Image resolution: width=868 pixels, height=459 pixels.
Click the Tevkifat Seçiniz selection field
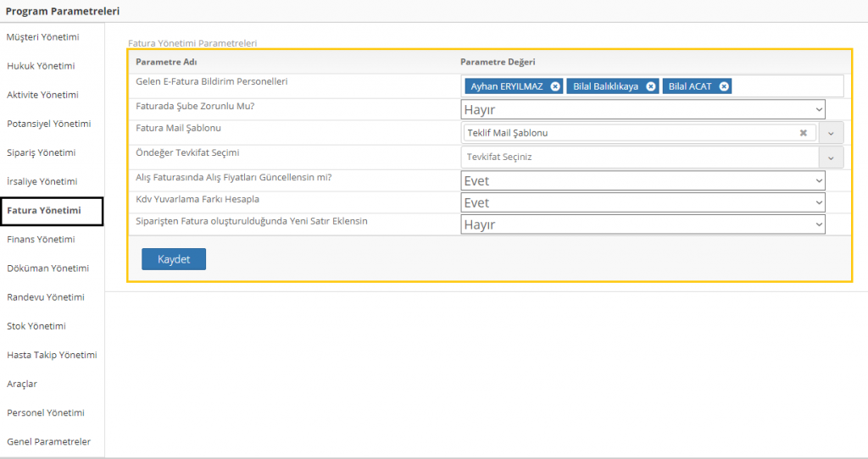point(640,157)
